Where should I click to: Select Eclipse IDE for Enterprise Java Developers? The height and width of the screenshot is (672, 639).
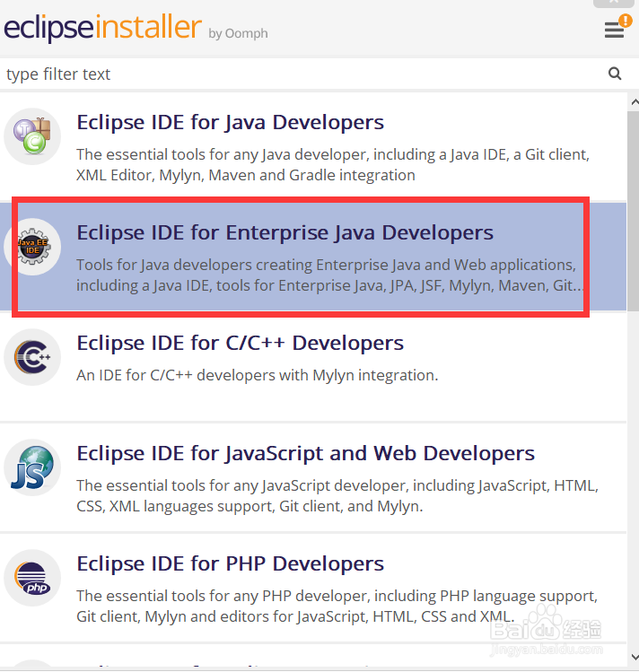point(313,257)
